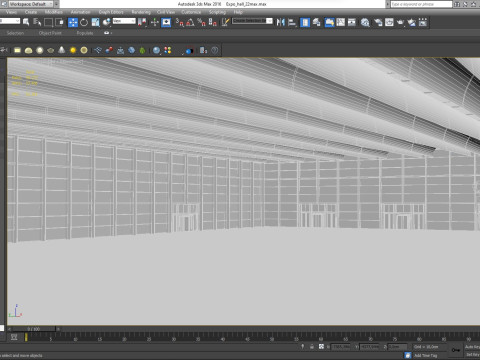Click the dome light icon

29,50
